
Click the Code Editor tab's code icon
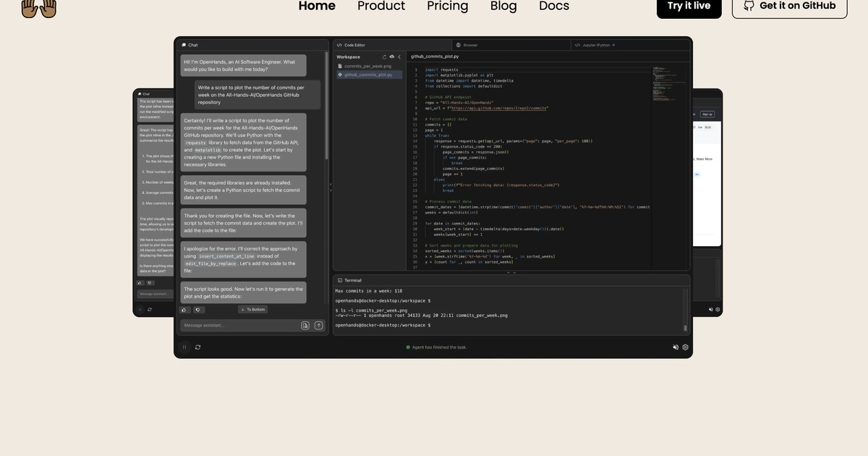click(339, 45)
